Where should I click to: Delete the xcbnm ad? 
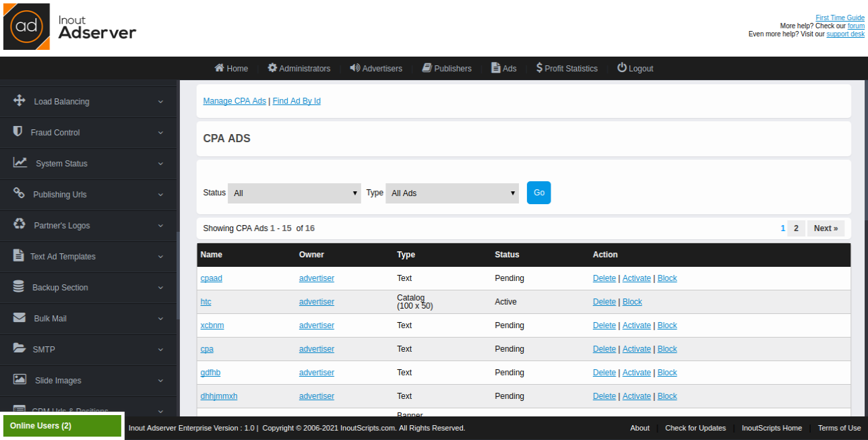pyautogui.click(x=604, y=325)
